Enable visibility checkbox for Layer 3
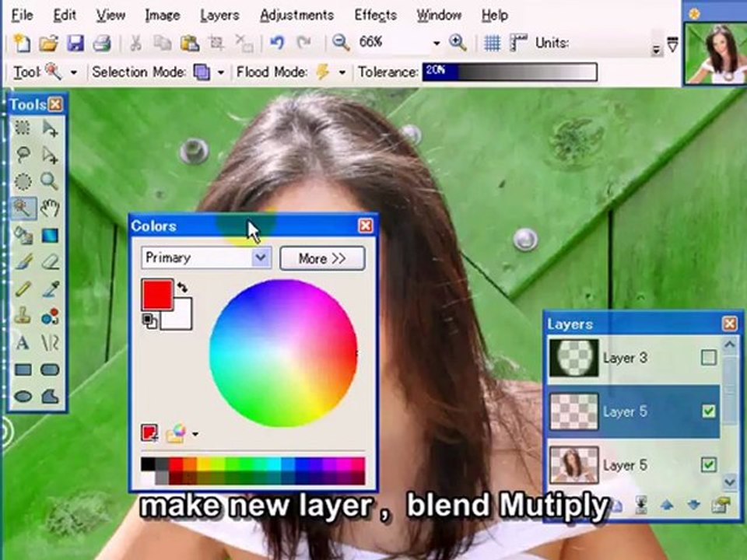 708,357
